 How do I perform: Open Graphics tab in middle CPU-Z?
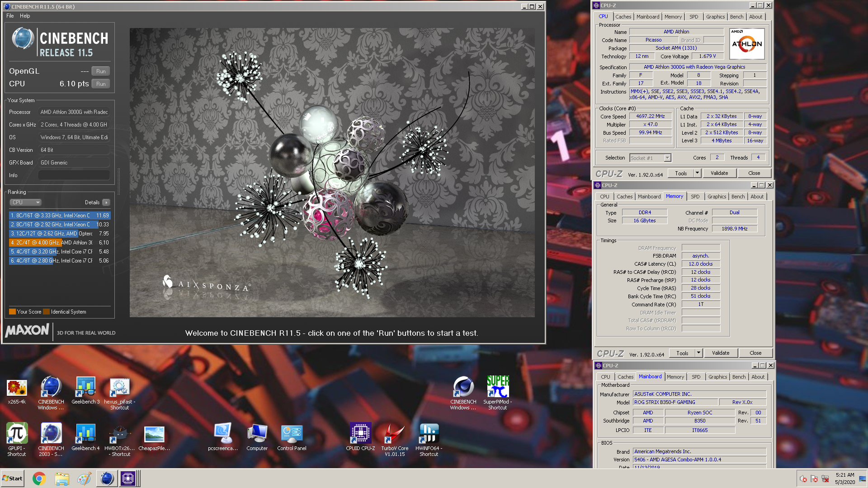pyautogui.click(x=717, y=197)
